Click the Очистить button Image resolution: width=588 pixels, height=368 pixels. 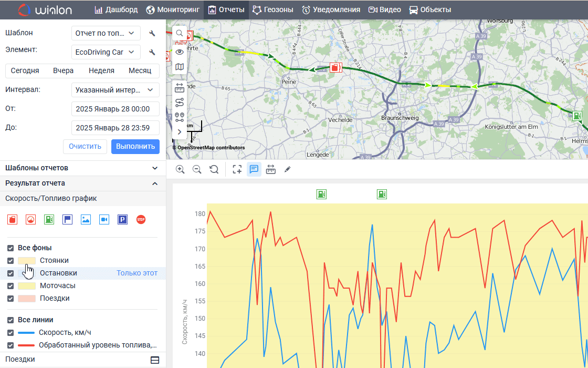tap(85, 147)
